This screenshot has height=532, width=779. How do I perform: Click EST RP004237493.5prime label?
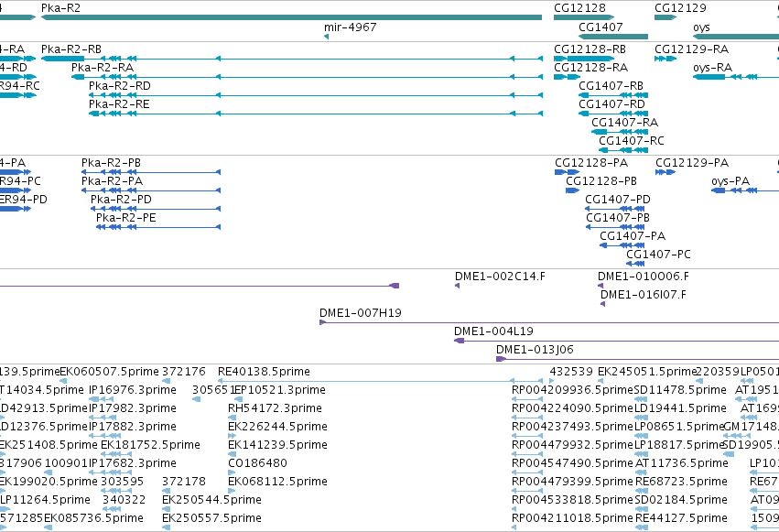click(x=573, y=428)
